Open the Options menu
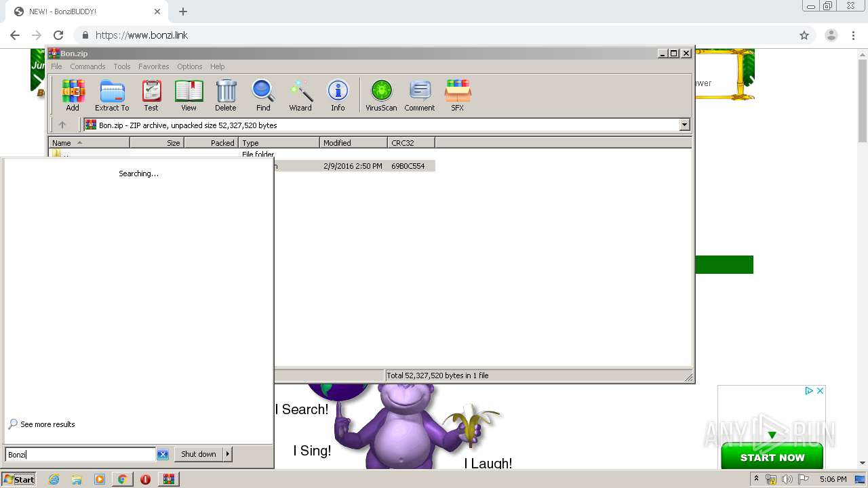Image resolution: width=868 pixels, height=488 pixels. click(x=190, y=66)
